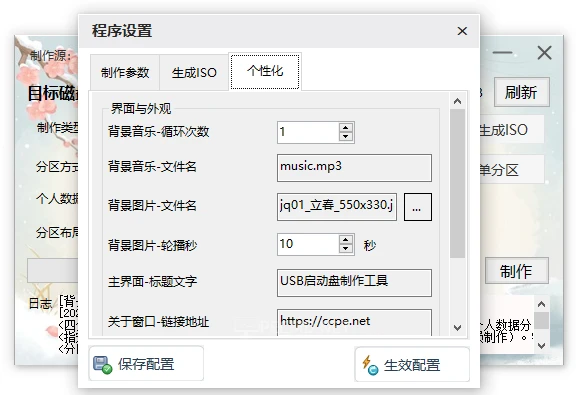This screenshot has height=395, width=583.
Task: Decrease 背景图片-轮播秒 value with down arrow
Action: pyautogui.click(x=346, y=248)
